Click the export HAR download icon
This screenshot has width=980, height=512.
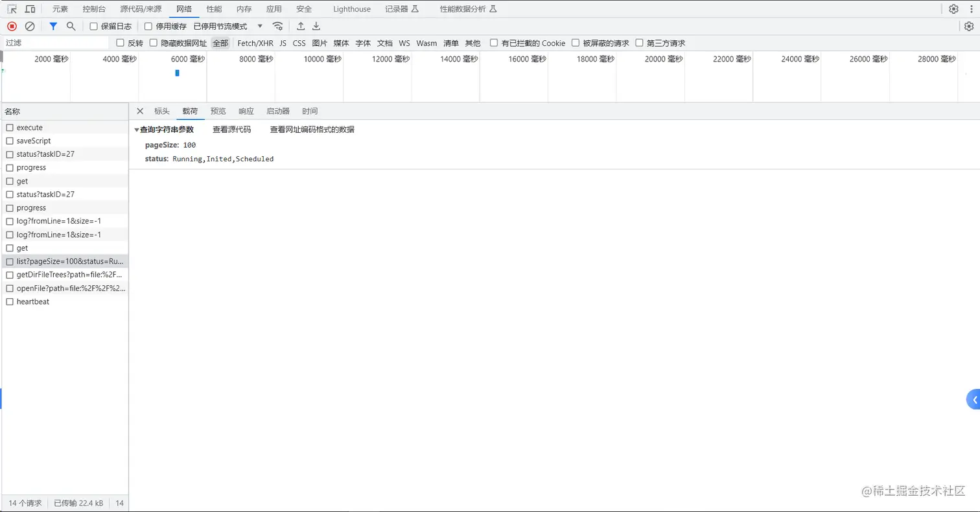pyautogui.click(x=316, y=26)
